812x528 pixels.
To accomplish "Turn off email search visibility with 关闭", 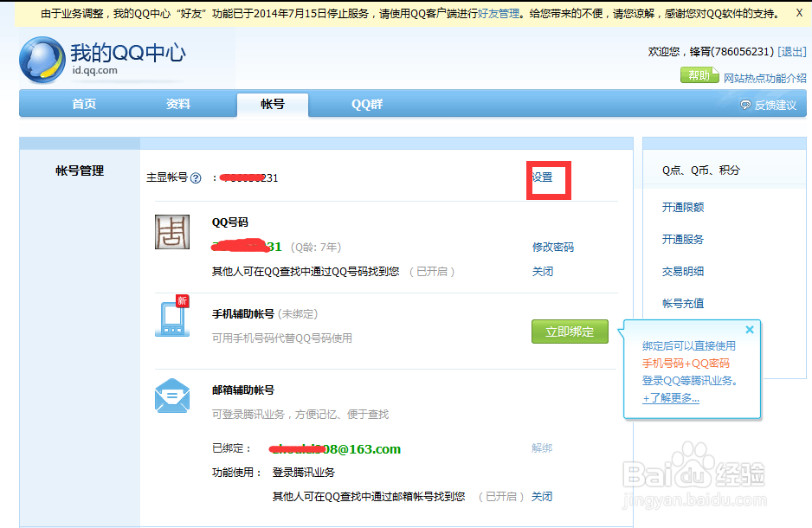I will (542, 496).
